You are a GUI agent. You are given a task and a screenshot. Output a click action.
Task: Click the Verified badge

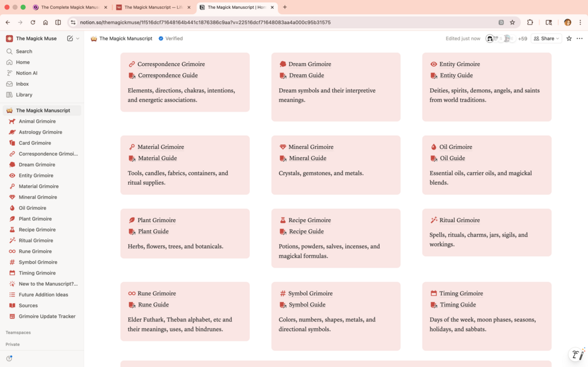coord(171,39)
